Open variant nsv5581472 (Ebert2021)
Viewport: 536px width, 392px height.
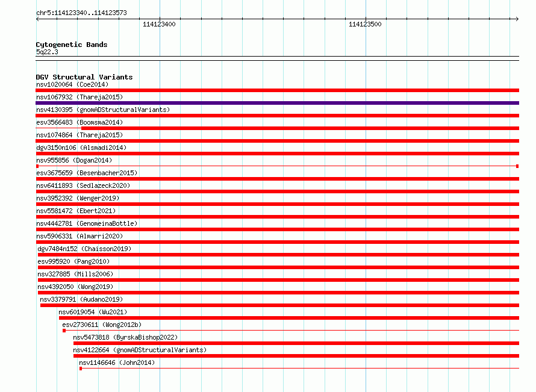(x=76, y=211)
